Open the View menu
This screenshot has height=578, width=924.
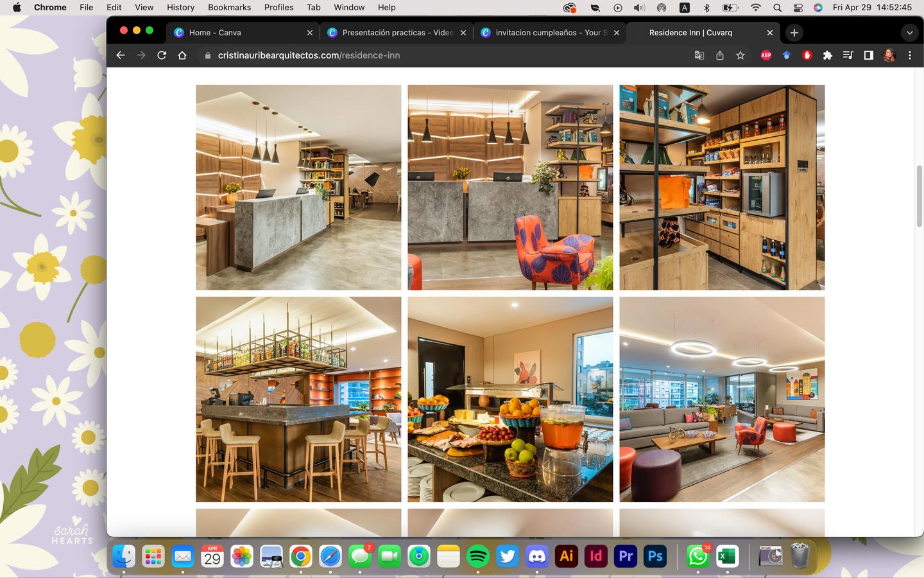(x=144, y=8)
